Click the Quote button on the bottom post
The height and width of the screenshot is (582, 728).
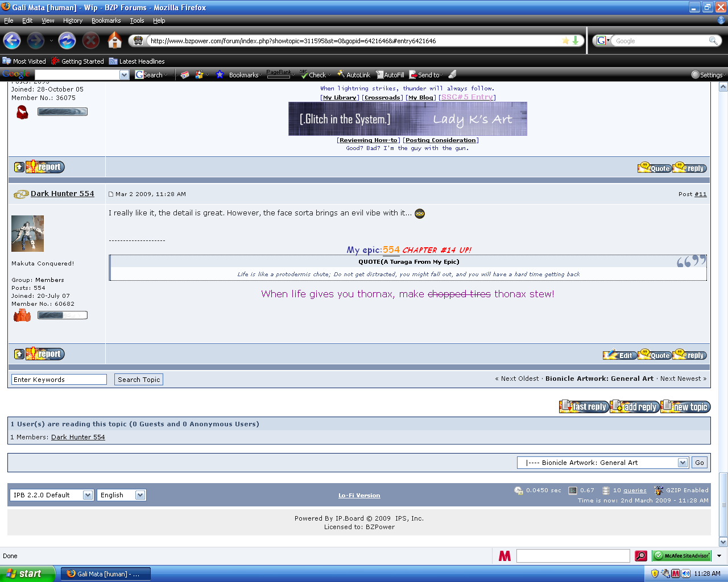pyautogui.click(x=654, y=354)
